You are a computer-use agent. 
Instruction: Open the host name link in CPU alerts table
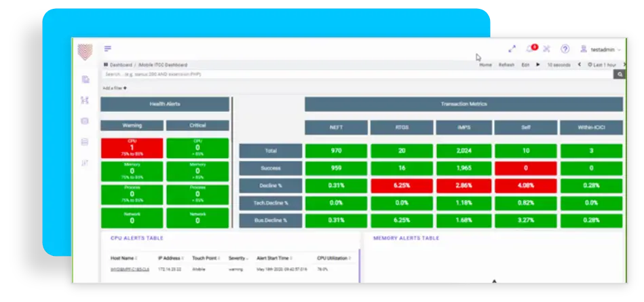(x=125, y=269)
